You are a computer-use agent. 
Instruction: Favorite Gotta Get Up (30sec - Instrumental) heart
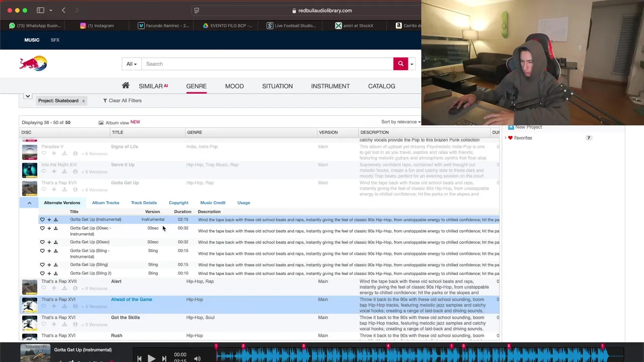[x=42, y=228]
